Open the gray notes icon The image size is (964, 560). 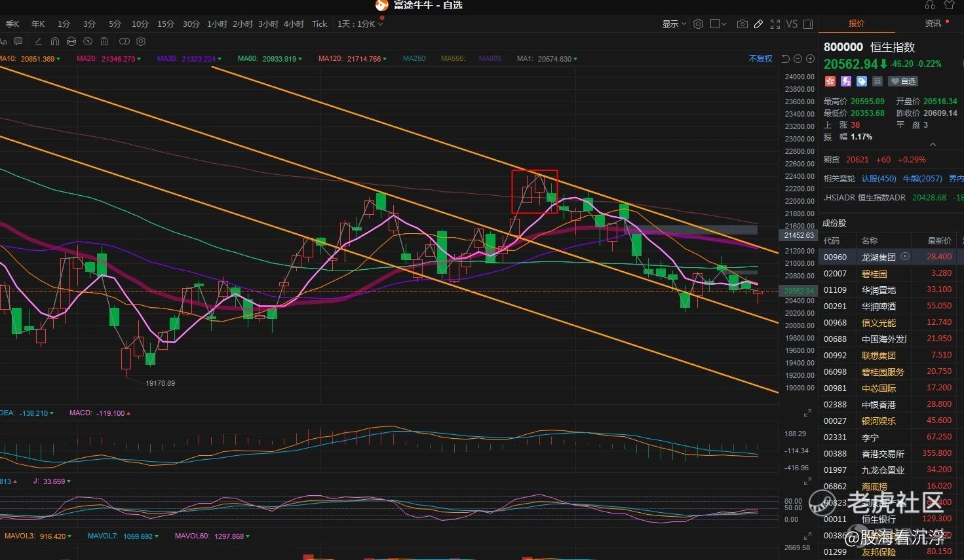[x=877, y=81]
